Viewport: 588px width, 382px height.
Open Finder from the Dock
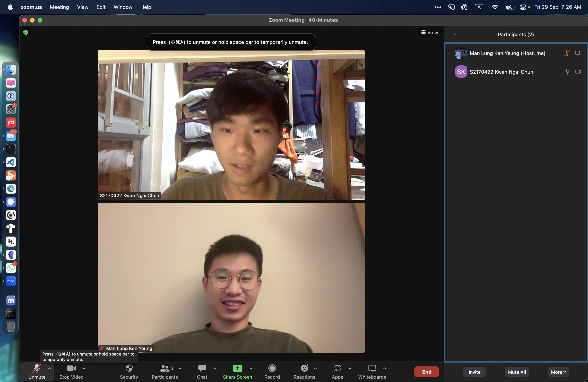tap(11, 70)
